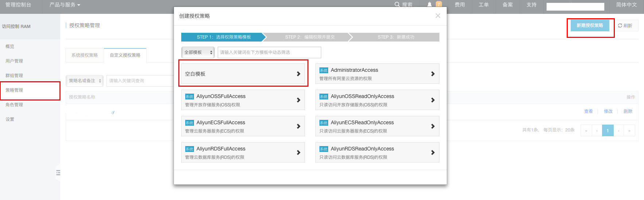
Task: Open 备案 in top bar
Action: [x=508, y=5]
